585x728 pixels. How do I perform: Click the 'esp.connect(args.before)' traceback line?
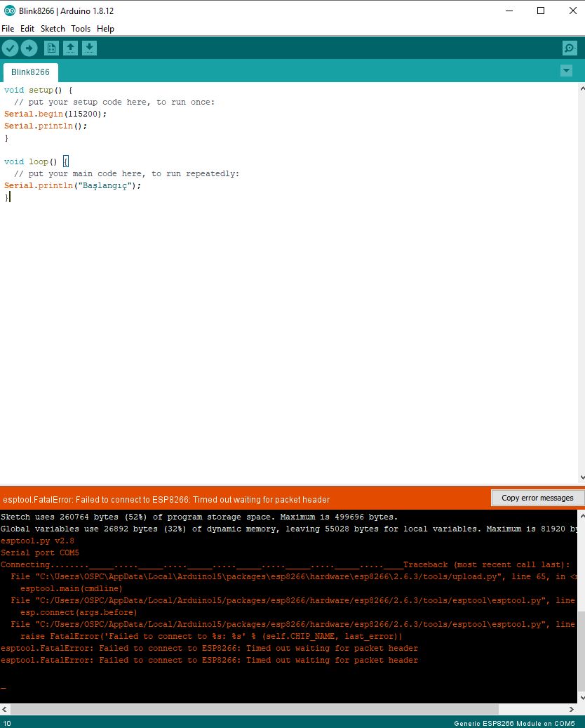point(79,612)
